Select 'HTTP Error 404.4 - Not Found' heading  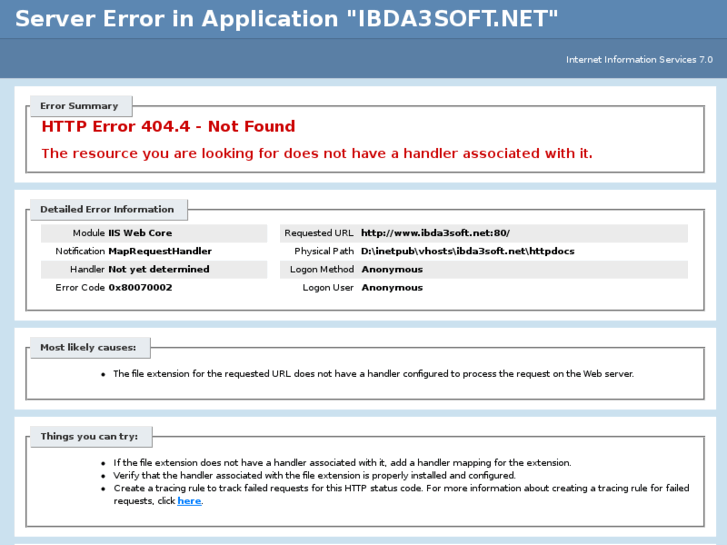(x=168, y=126)
